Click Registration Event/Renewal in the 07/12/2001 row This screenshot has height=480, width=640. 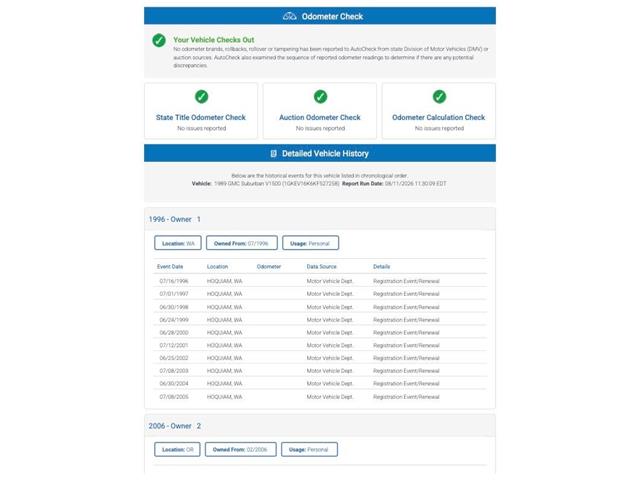pos(406,345)
